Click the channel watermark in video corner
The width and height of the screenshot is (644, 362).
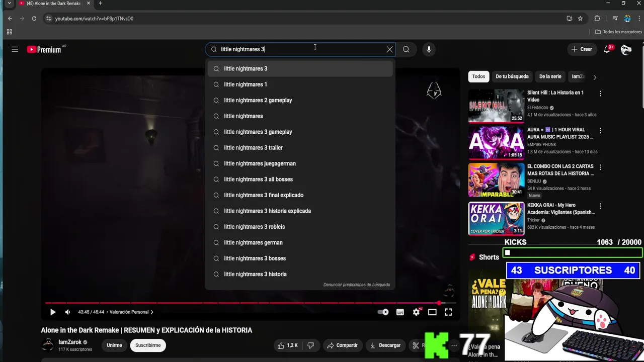(449, 291)
